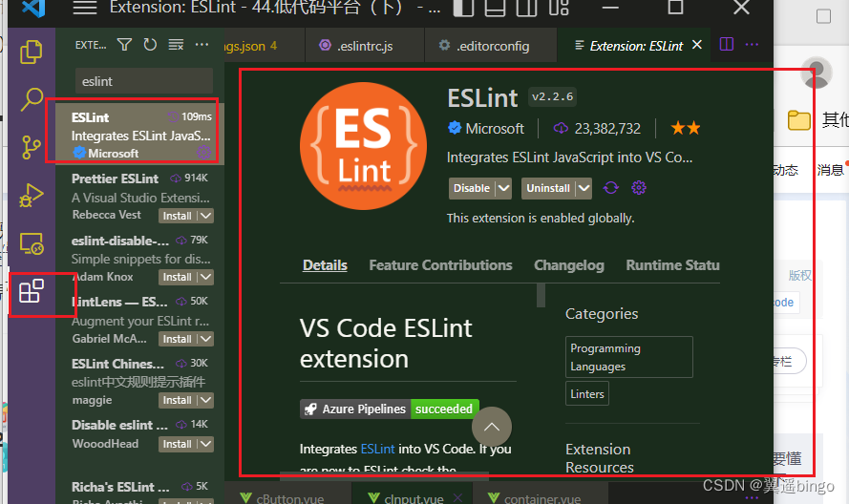Expand the Disable dropdown arrow

(x=503, y=188)
